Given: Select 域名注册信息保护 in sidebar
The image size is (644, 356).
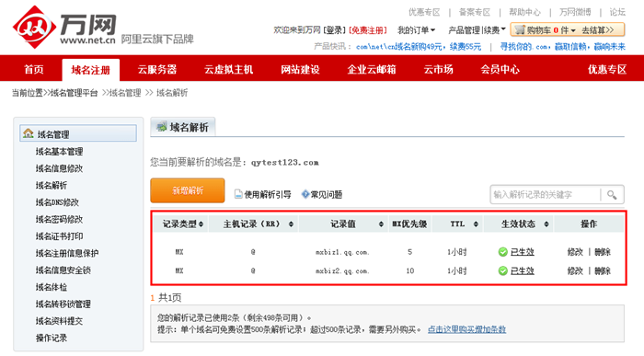Looking at the screenshot, I should pyautogui.click(x=67, y=253).
